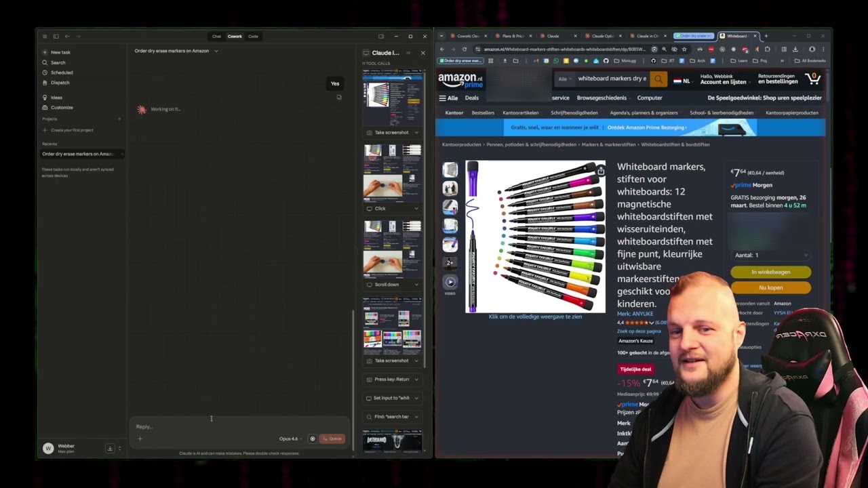
Task: Open a new Chrome tab with the plus icon
Action: 766,36
